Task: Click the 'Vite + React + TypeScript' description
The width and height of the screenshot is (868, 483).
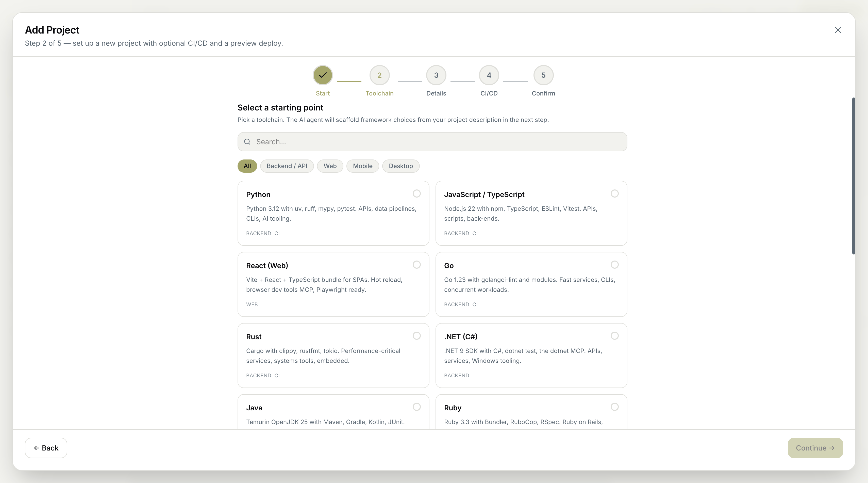Action: pyautogui.click(x=324, y=284)
